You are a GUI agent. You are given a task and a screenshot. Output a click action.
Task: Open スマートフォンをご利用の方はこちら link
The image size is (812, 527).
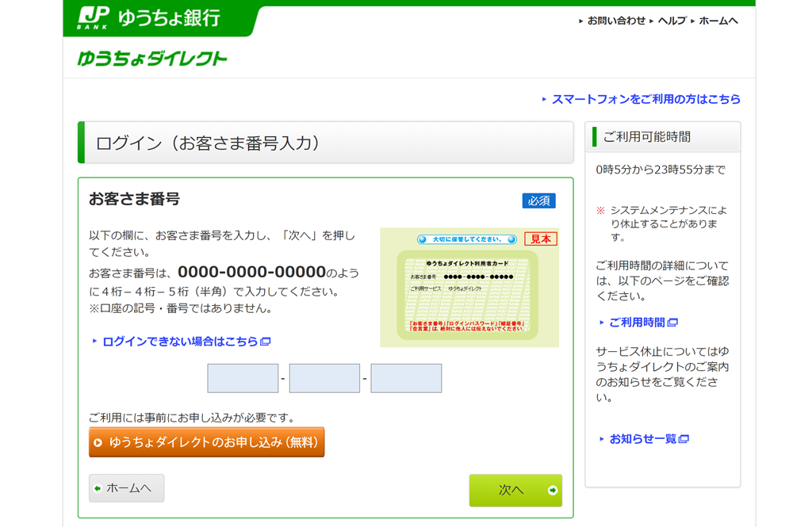[x=645, y=99]
